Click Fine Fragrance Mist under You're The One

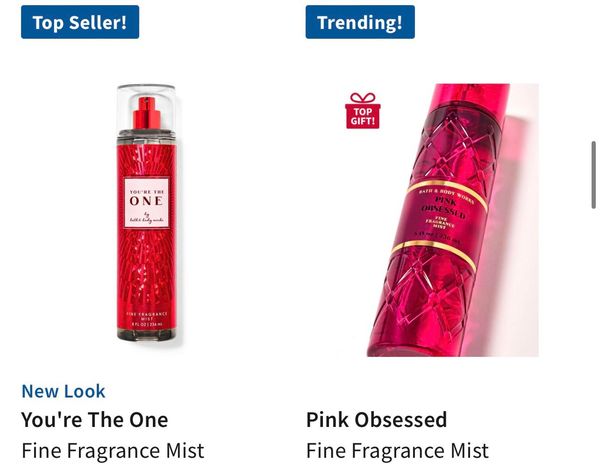point(112,450)
